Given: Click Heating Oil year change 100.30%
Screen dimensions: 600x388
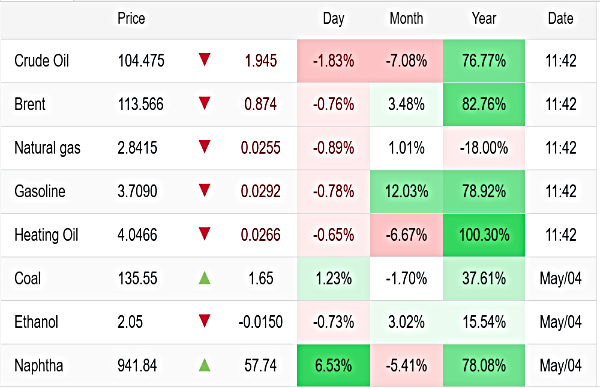Looking at the screenshot, I should point(484,235).
